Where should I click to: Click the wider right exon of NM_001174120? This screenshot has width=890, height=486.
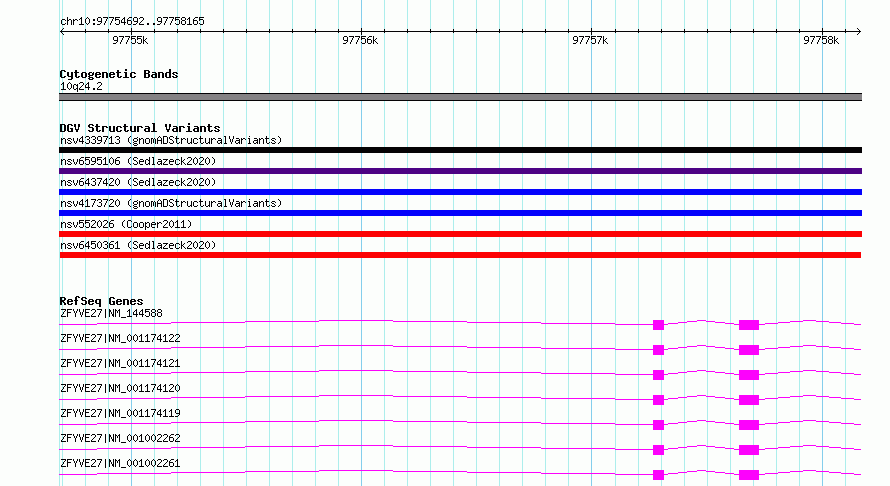tap(749, 400)
